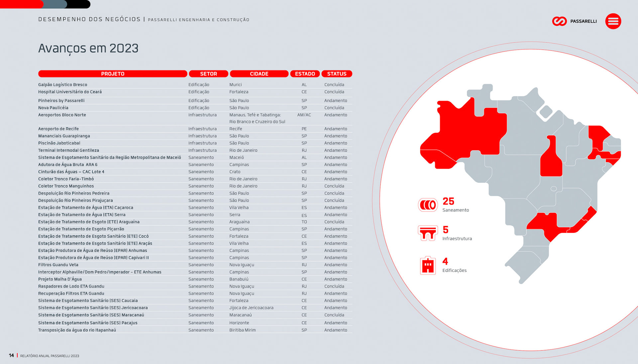This screenshot has width=638, height=364.
Task: Select the Aeroporto de Recife project row
Action: 58,129
